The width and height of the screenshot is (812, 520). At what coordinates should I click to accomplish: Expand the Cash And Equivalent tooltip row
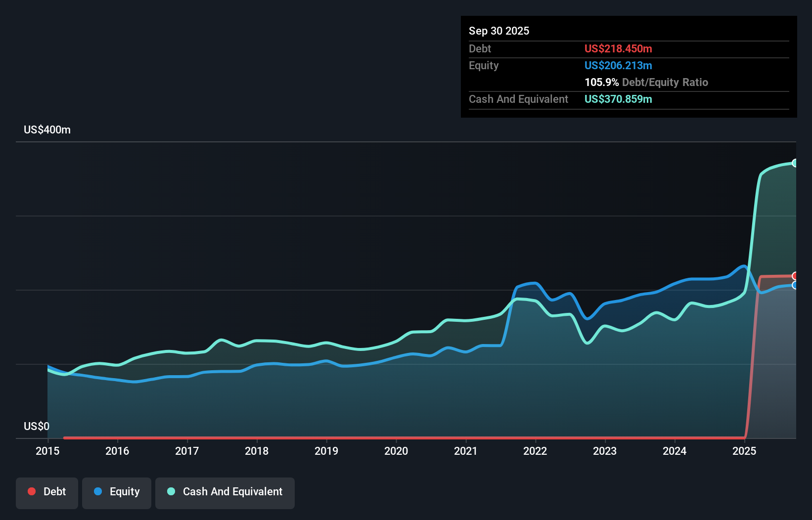point(518,99)
